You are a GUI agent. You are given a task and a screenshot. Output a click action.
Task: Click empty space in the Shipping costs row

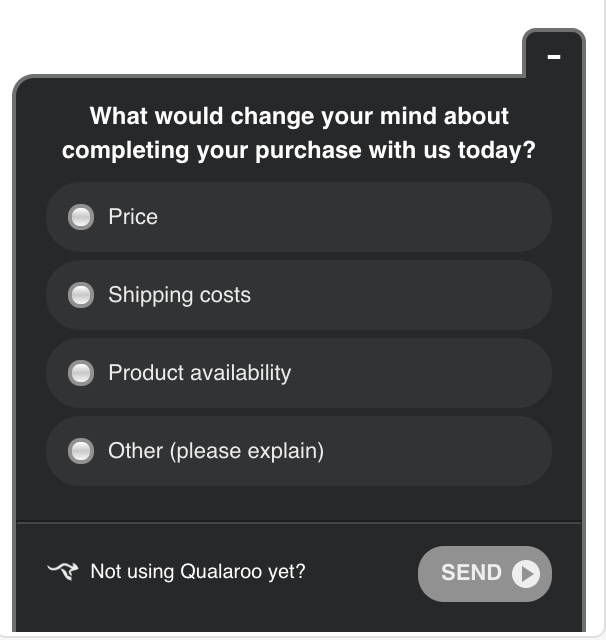click(x=400, y=295)
